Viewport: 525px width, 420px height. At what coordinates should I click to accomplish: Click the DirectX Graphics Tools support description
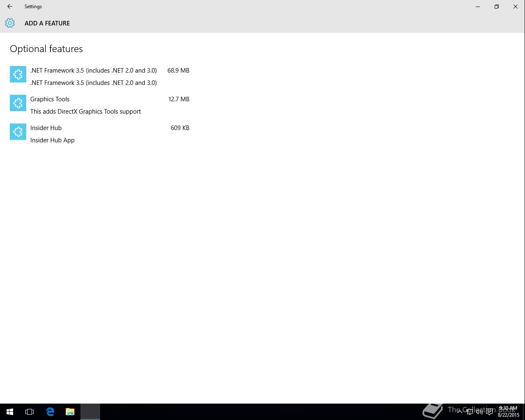click(86, 112)
